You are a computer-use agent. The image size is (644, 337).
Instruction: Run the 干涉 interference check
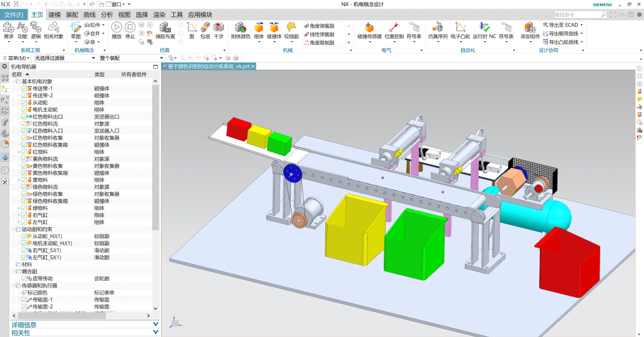(218, 31)
